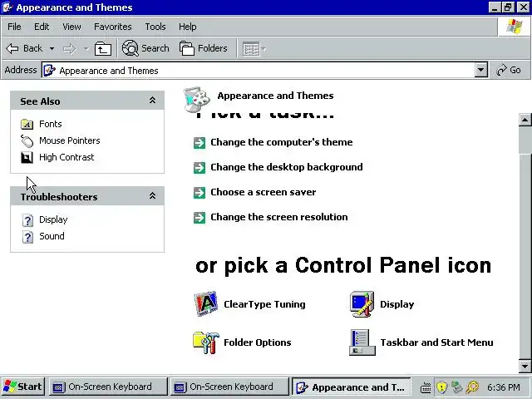Open the Display control panel icon
The width and height of the screenshot is (532, 399).
(x=362, y=303)
